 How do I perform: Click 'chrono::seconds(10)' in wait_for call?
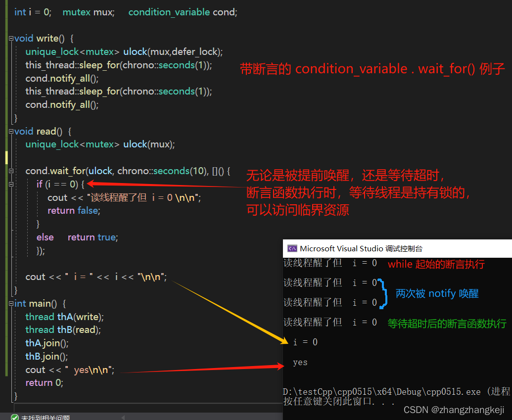click(162, 171)
